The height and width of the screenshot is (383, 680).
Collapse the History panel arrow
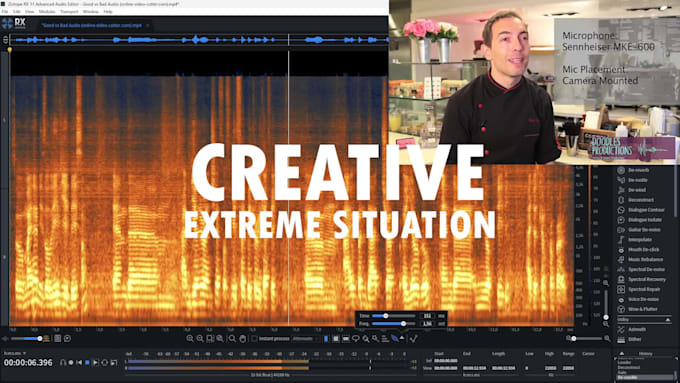[x=622, y=354]
